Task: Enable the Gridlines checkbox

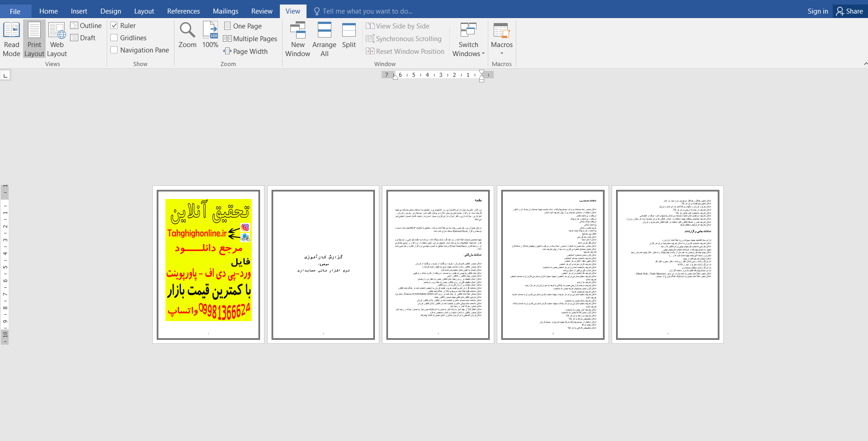Action: click(114, 38)
